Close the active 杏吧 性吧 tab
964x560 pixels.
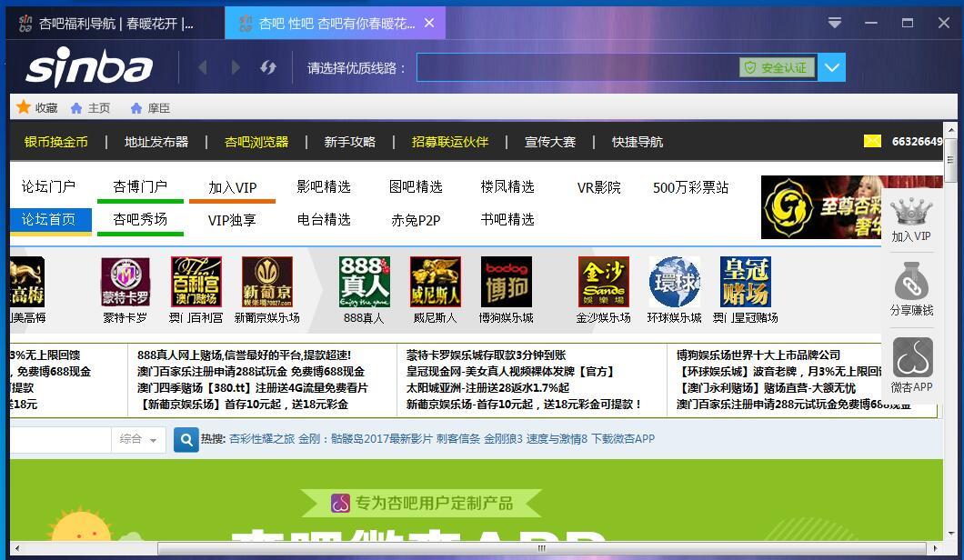coord(429,23)
